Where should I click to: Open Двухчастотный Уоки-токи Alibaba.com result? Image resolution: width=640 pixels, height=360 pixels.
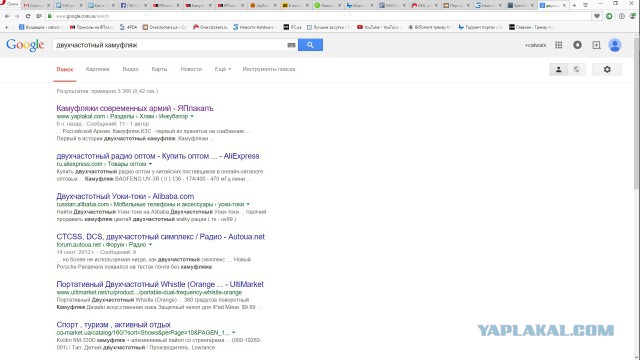pos(125,196)
